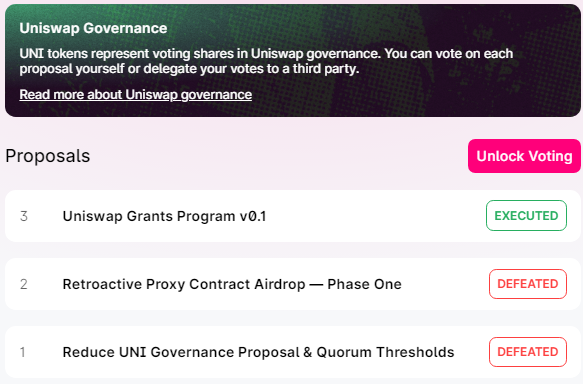Open the Read more about Uniswap governance link
Screen dimensions: 583x384
[x=135, y=95]
